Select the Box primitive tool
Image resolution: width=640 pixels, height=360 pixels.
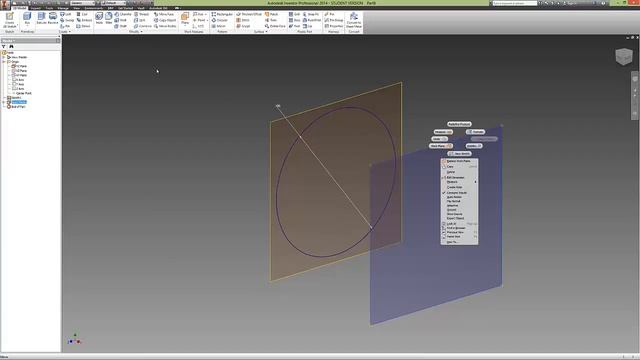coord(27,19)
